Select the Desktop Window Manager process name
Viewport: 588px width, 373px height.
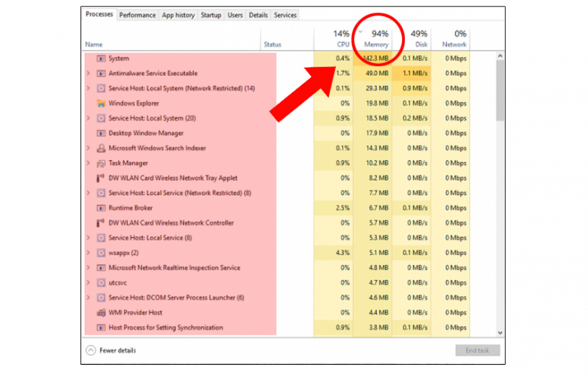[x=146, y=134]
